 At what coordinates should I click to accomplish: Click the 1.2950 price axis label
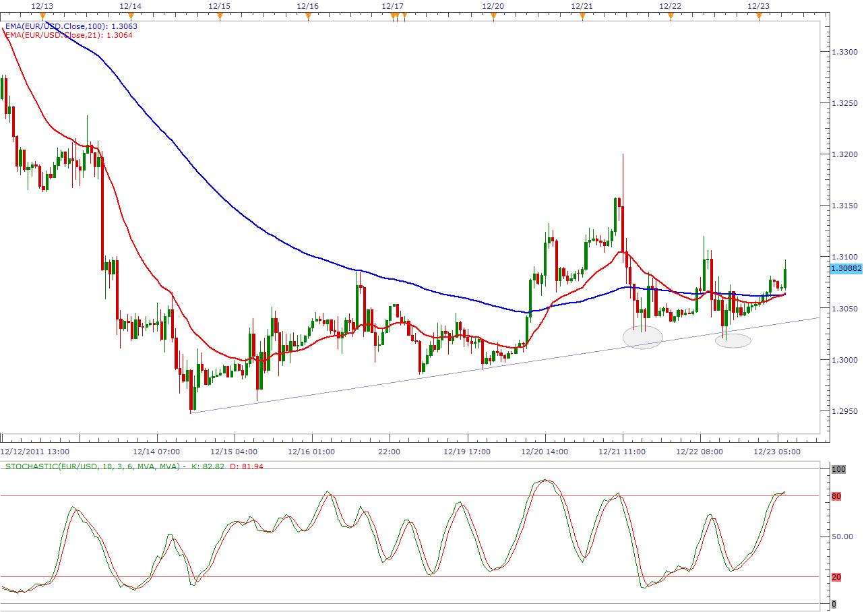[x=845, y=410]
